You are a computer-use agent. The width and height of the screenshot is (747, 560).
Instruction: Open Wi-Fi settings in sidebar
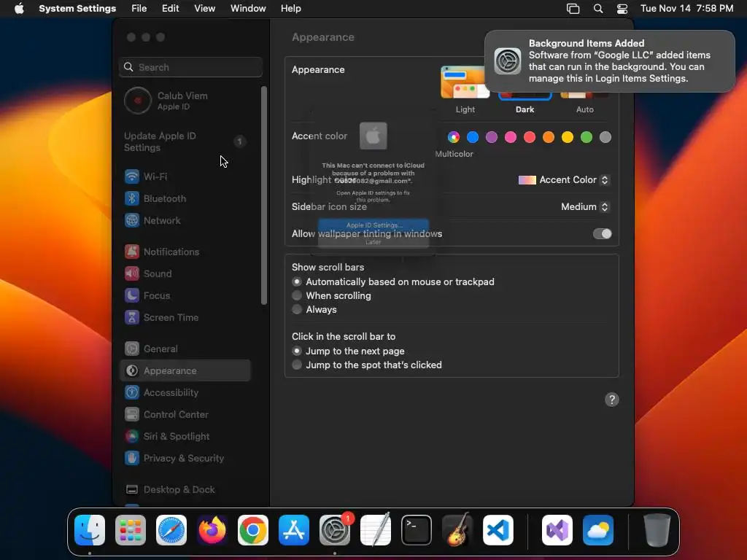[185, 176]
